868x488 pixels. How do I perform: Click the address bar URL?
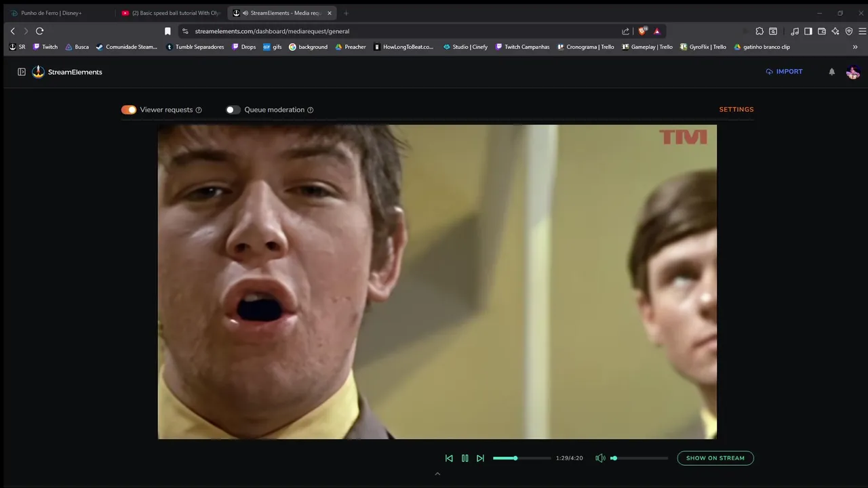pyautogui.click(x=272, y=31)
